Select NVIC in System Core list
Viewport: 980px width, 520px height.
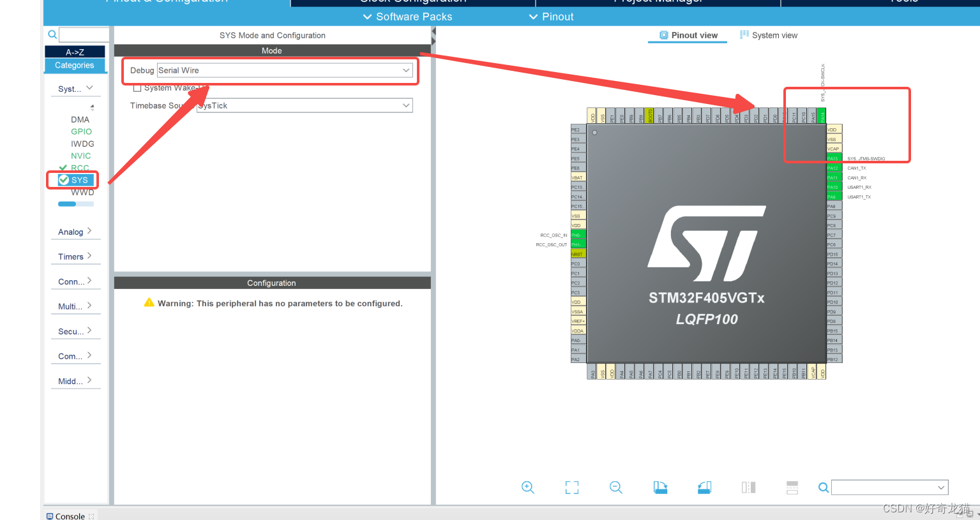click(81, 156)
